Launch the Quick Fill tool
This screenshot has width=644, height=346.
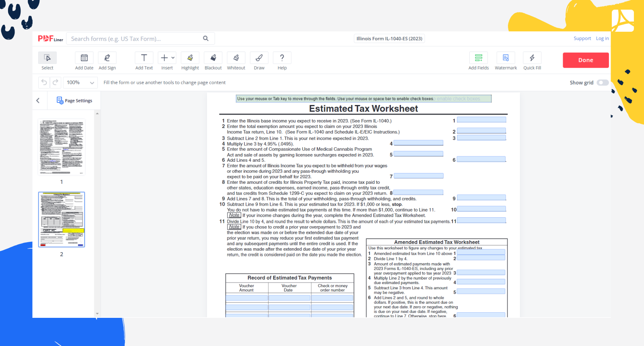click(x=532, y=58)
